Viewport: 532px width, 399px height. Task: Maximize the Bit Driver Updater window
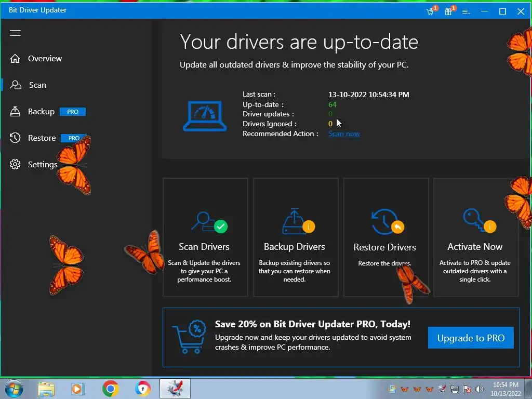click(x=503, y=11)
